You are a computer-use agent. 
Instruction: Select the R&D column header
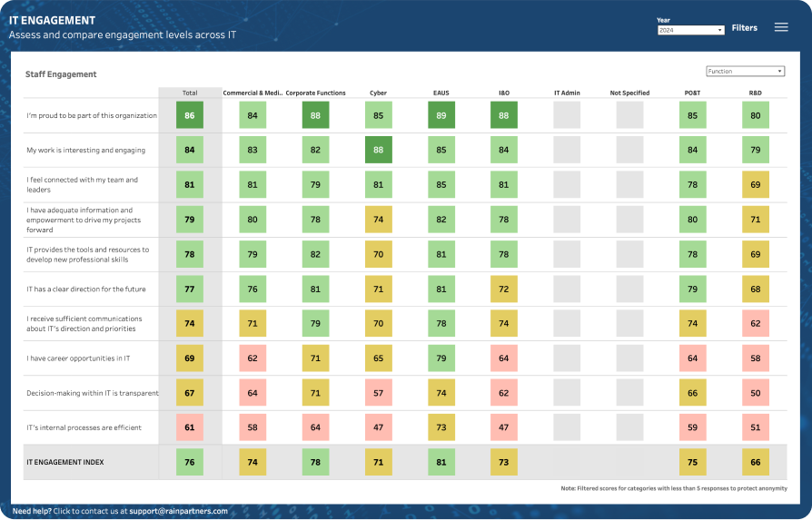point(755,93)
